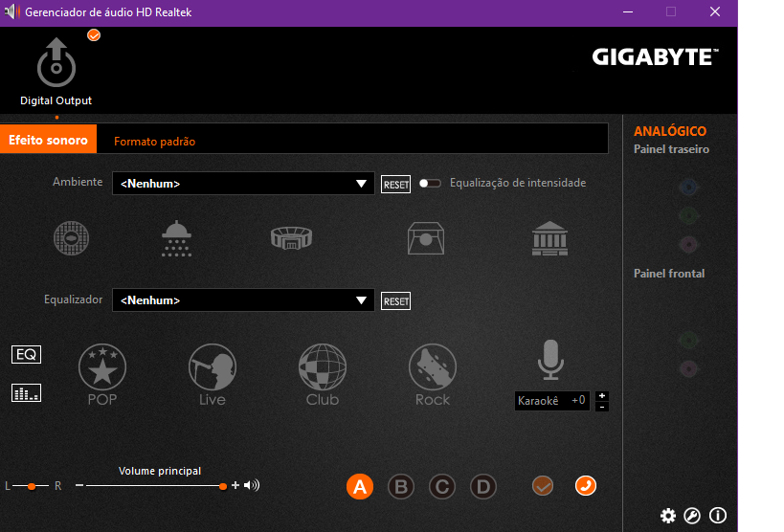Select the Digital Output device icon
The width and height of the screenshot is (784, 532).
[x=56, y=62]
